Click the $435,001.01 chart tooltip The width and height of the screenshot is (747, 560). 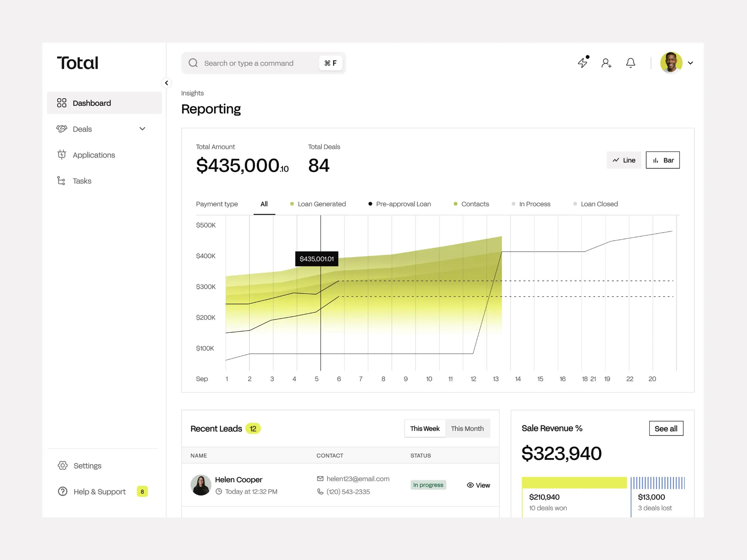coord(317,259)
